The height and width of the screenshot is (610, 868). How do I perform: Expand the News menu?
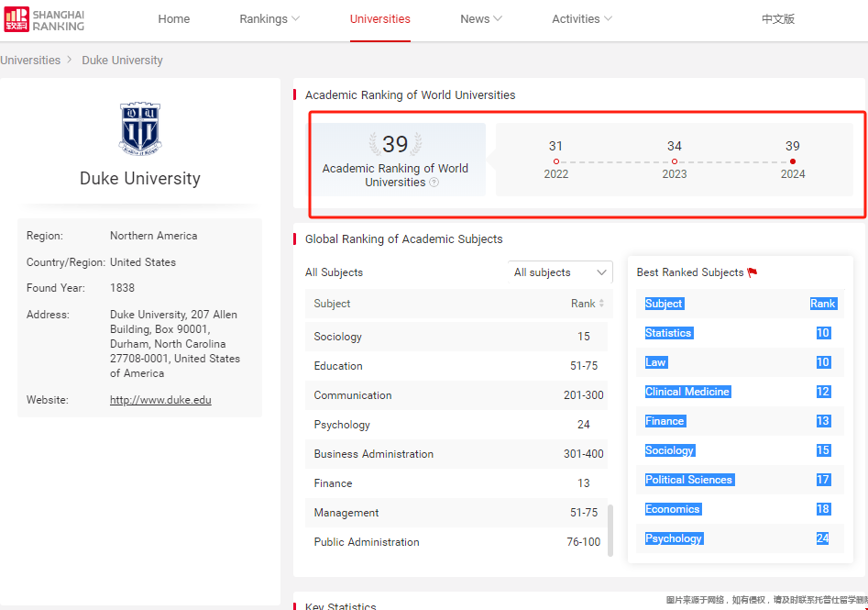(481, 19)
